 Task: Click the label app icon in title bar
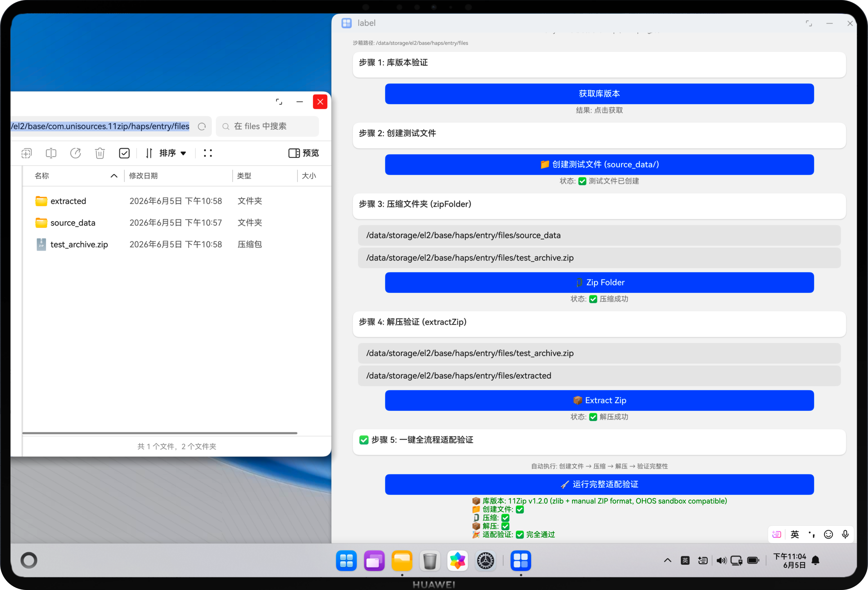[x=346, y=23]
